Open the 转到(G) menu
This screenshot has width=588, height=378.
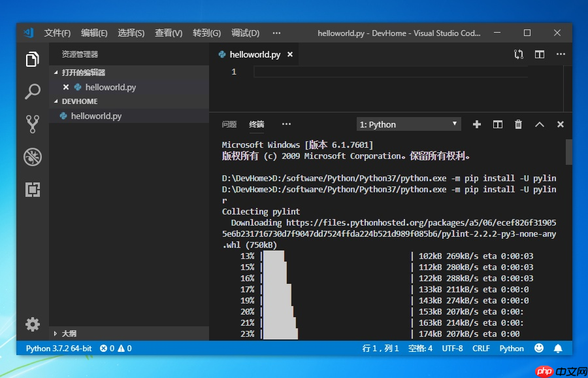tap(206, 33)
